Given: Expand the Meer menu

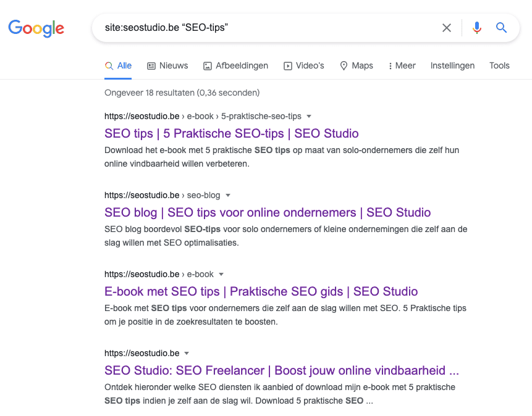Looking at the screenshot, I should pyautogui.click(x=402, y=66).
